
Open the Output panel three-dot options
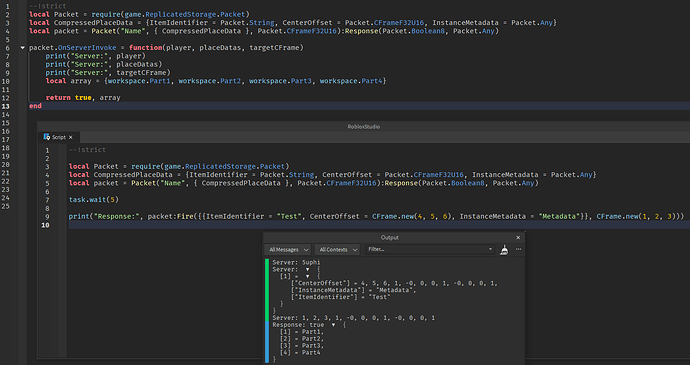click(518, 249)
